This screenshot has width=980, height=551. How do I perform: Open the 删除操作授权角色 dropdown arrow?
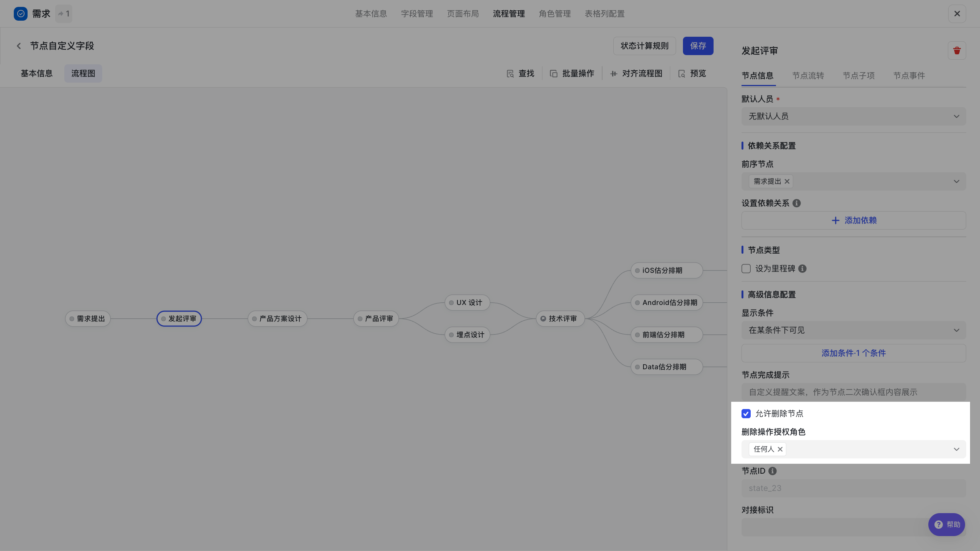[x=957, y=449]
